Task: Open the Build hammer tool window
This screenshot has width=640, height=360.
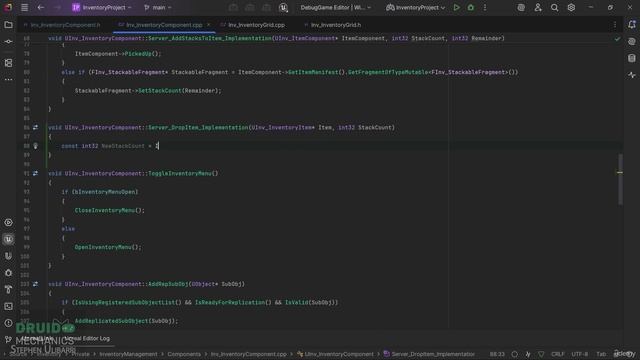Action: [8, 289]
